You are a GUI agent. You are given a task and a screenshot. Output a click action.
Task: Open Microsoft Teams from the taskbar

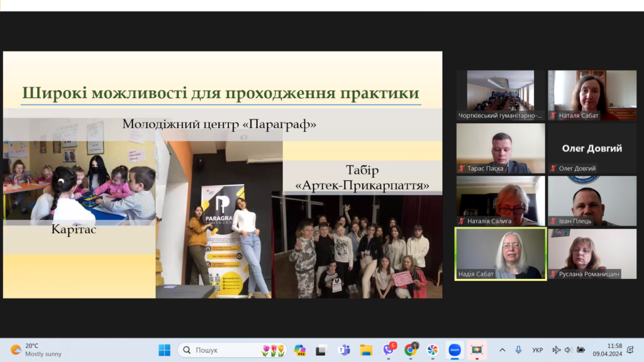[344, 350]
